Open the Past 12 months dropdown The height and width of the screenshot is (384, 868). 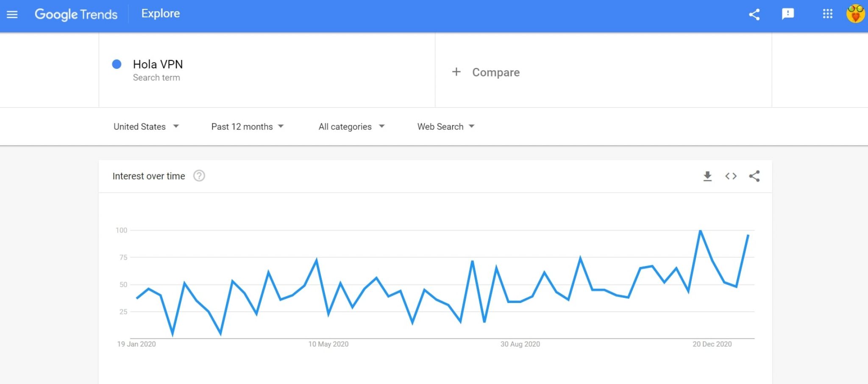(248, 126)
